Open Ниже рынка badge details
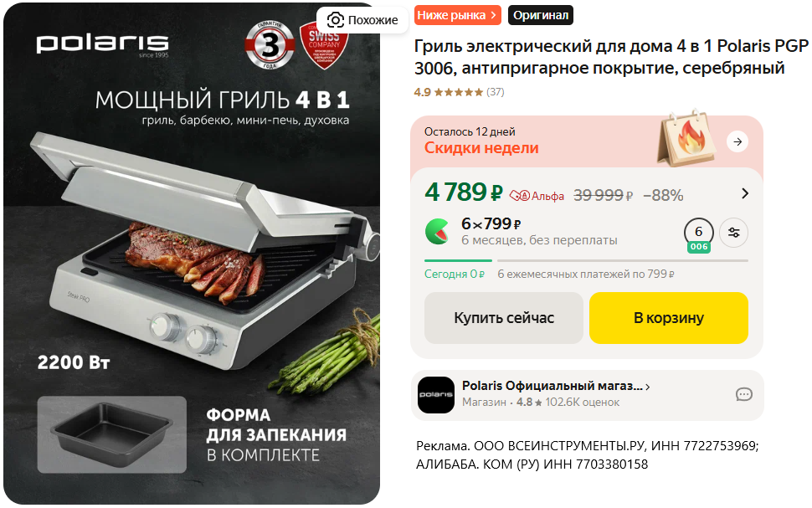 click(458, 16)
